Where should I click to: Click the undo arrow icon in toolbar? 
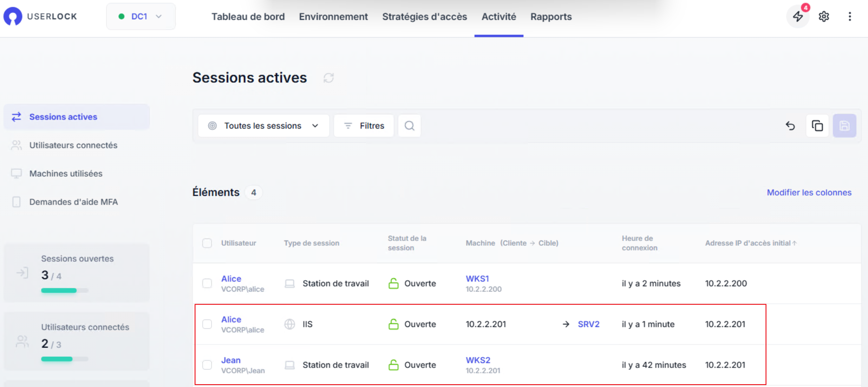click(790, 126)
